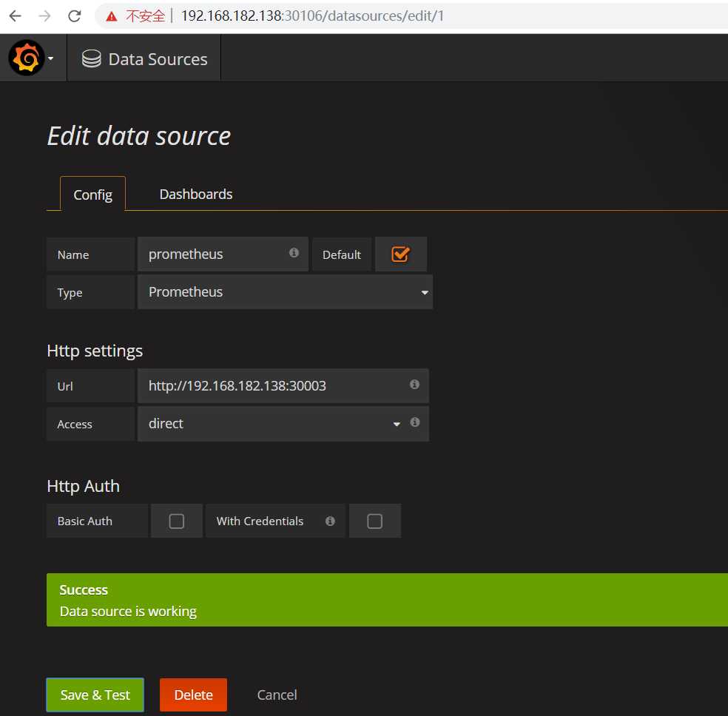Click info icon beside Access dropdown
Image resolution: width=728 pixels, height=716 pixels.
(415, 422)
